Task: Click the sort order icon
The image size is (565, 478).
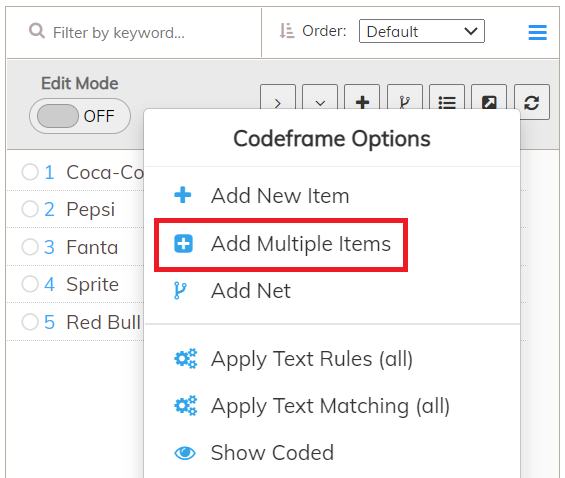Action: [x=287, y=31]
